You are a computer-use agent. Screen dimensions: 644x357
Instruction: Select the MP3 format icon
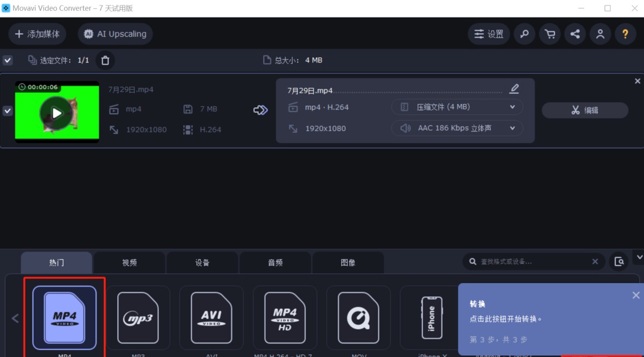138,318
